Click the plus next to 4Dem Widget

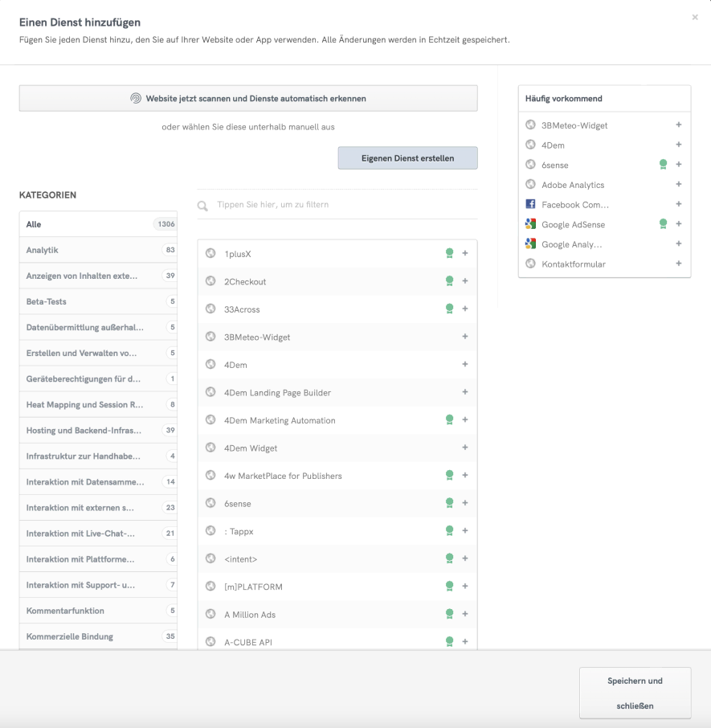(x=465, y=448)
